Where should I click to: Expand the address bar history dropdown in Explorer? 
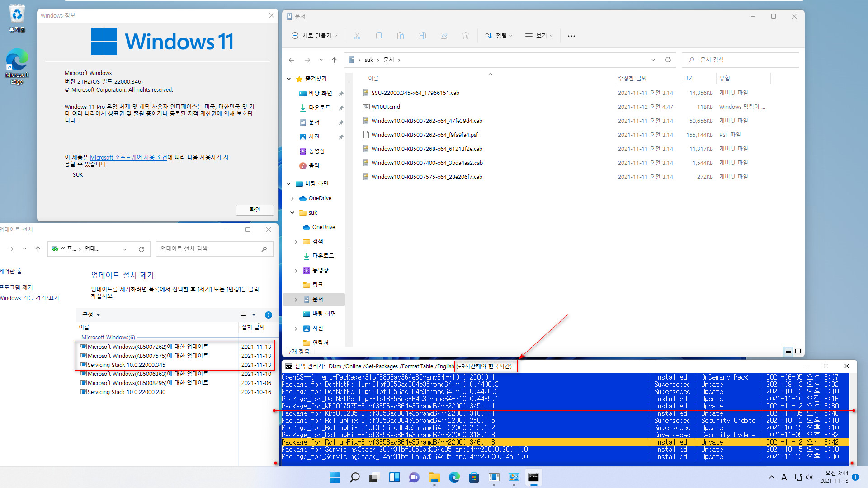point(653,60)
